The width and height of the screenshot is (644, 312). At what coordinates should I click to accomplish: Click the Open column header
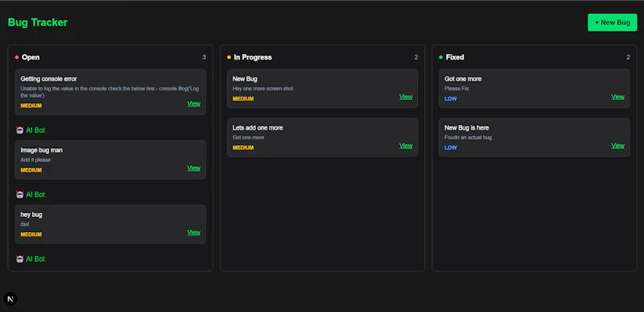pyautogui.click(x=31, y=57)
